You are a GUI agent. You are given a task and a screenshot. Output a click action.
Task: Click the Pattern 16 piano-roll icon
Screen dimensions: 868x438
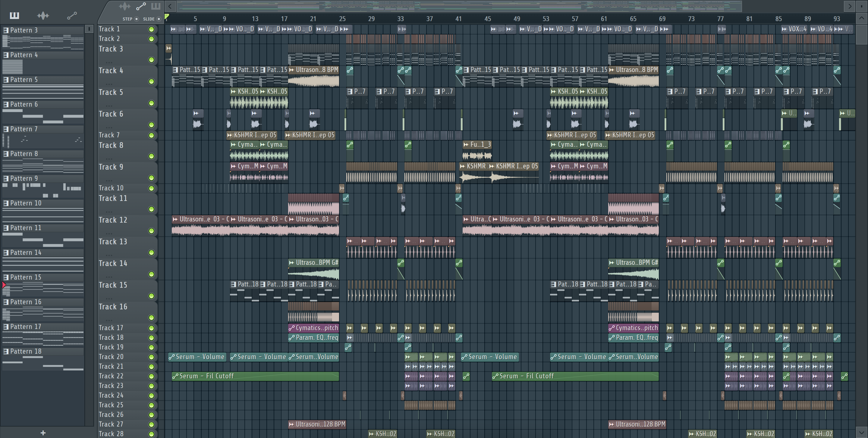6,302
